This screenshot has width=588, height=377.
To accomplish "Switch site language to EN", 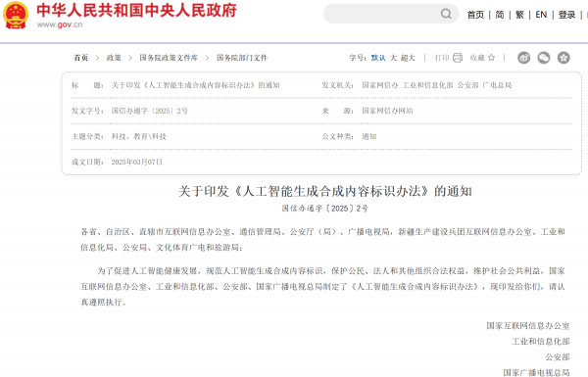I will pos(541,15).
